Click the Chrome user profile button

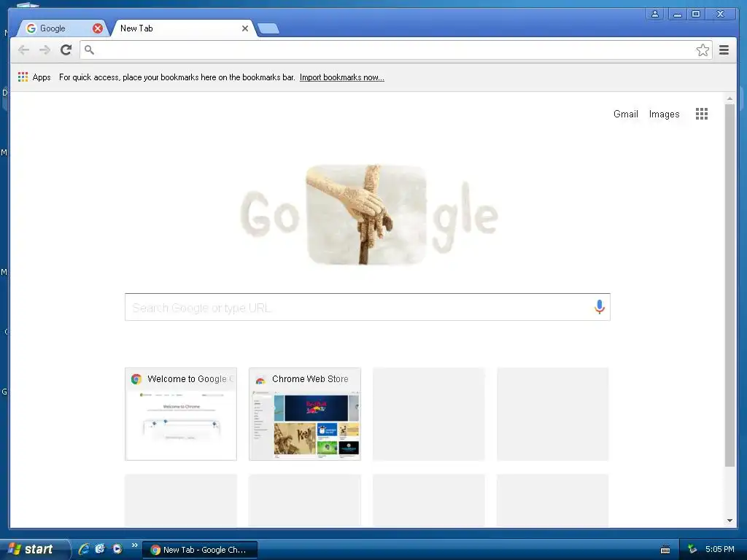[x=655, y=14]
